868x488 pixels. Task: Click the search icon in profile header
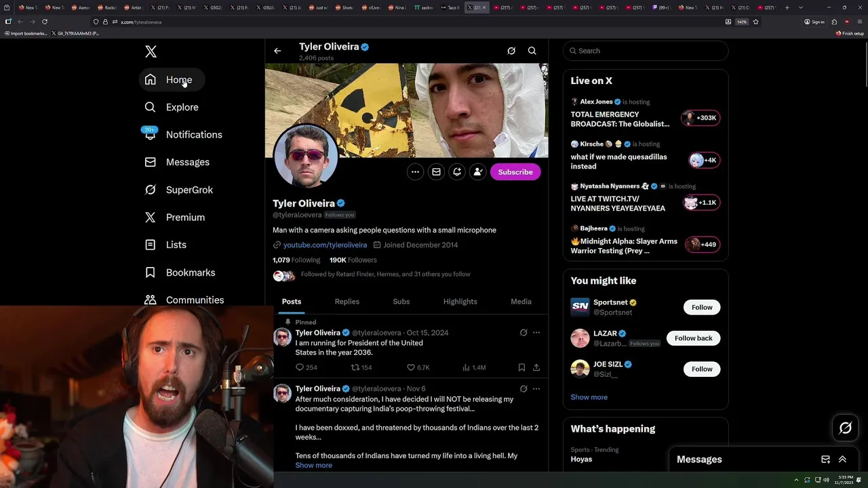pyautogui.click(x=532, y=51)
